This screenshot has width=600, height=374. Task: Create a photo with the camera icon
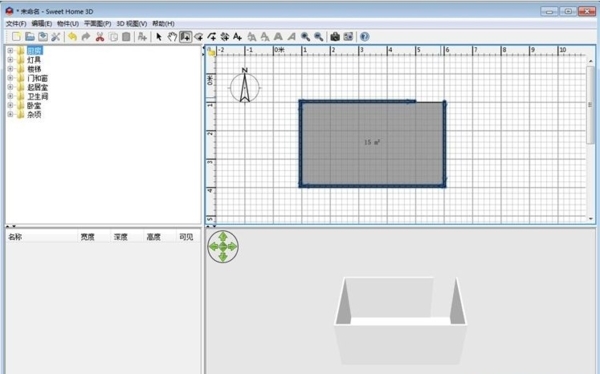click(335, 37)
